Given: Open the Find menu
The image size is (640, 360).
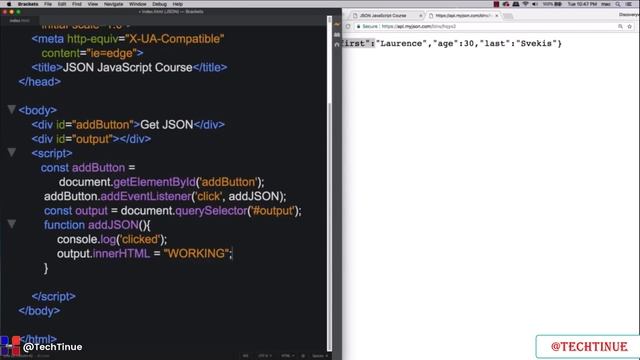Looking at the screenshot, I should pos(77,4).
